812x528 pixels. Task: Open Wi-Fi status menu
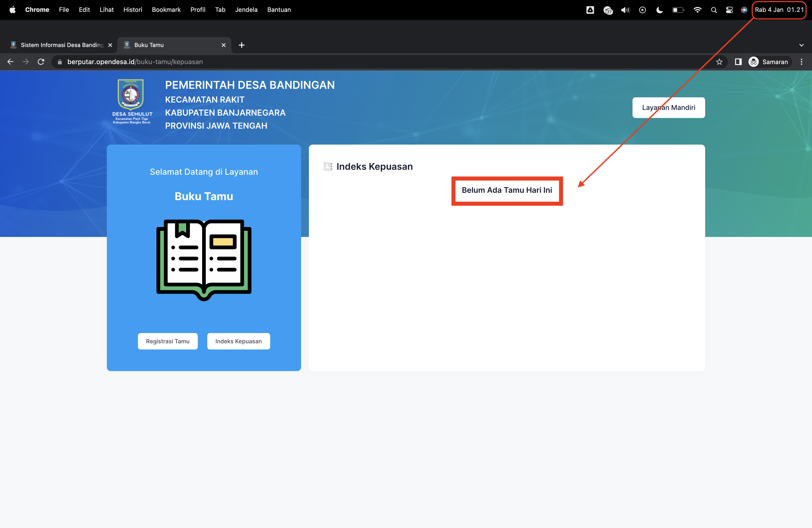(697, 9)
